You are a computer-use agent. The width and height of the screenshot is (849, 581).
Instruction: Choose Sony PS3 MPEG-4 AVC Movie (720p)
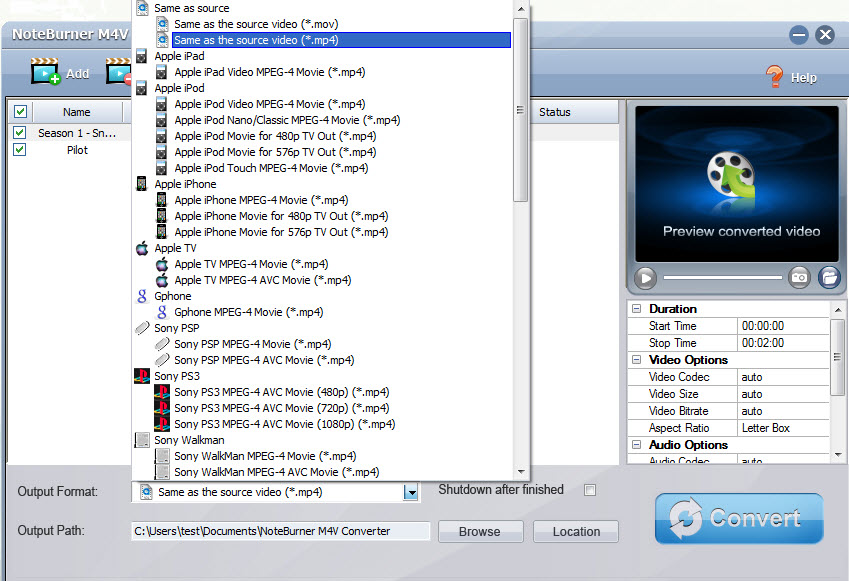coord(282,408)
